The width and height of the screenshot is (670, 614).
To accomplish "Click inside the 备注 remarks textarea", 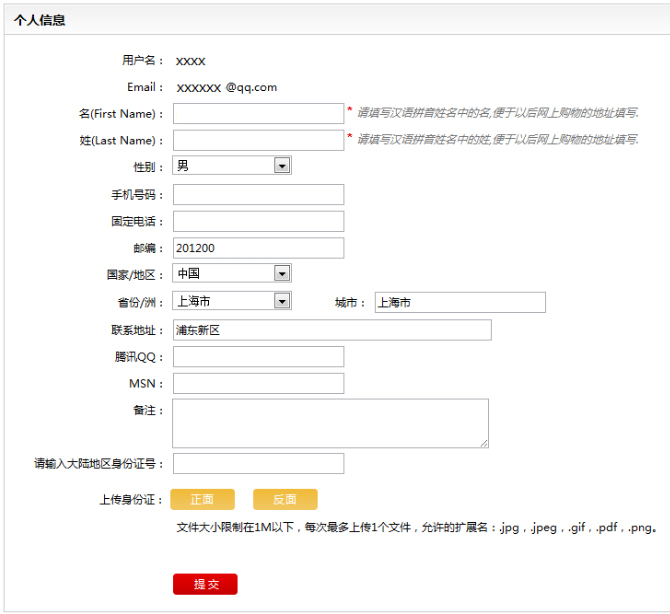I will (330, 422).
